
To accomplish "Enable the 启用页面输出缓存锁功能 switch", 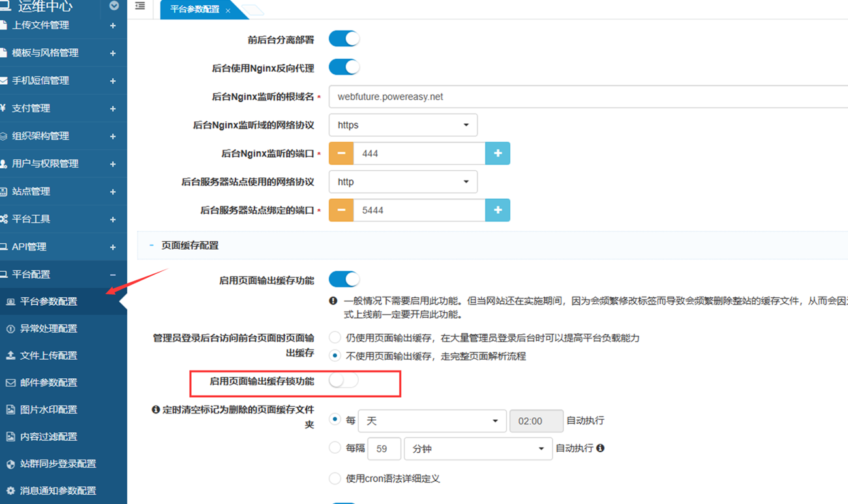I will pos(344,381).
